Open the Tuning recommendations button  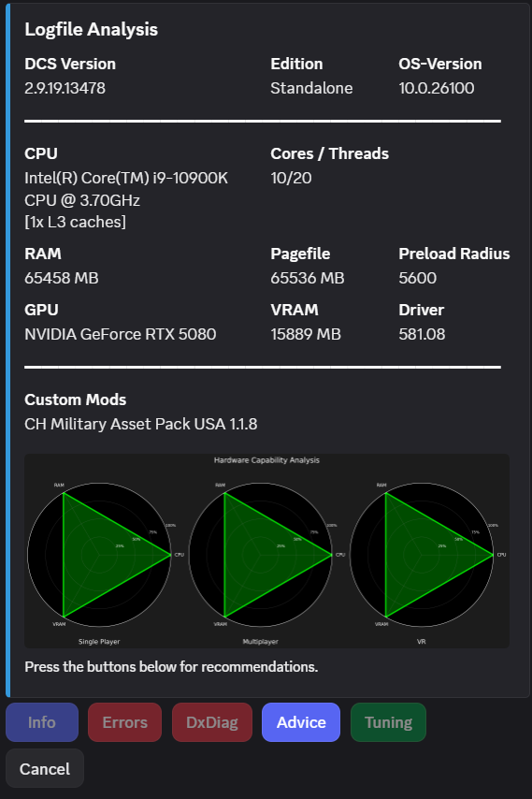[388, 722]
